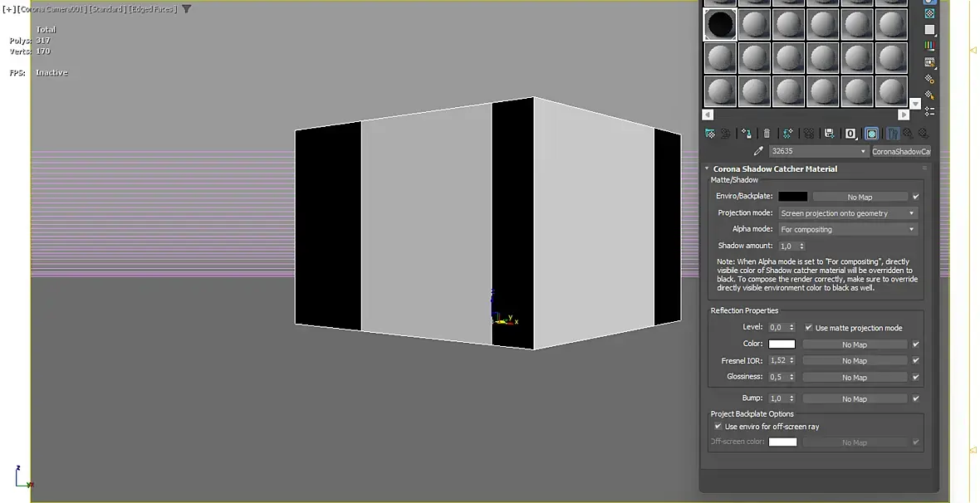Uncheck Use enviro for off-screen ray
This screenshot has height=503, width=980.
coord(718,426)
